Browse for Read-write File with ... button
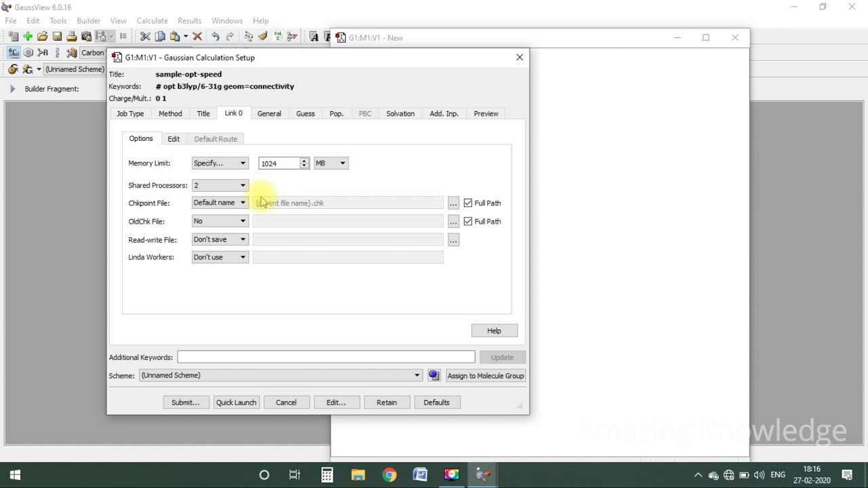Viewport: 868px width, 488px height. [453, 240]
